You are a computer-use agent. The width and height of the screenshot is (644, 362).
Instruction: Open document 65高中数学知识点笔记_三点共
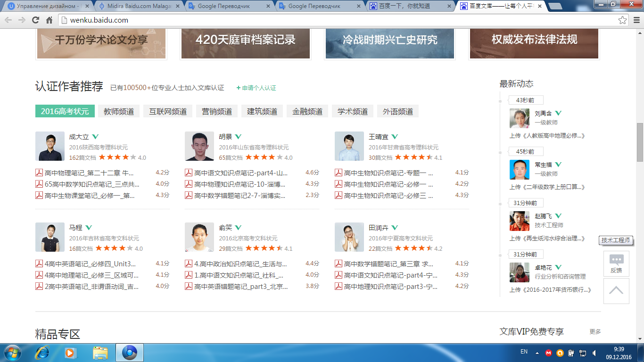pos(92,184)
